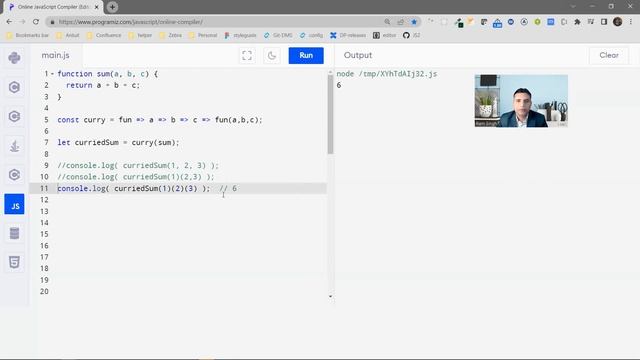Click the commented curriedSum(1, 2, 3) line
Image resolution: width=640 pixels, height=360 pixels.
(x=138, y=165)
